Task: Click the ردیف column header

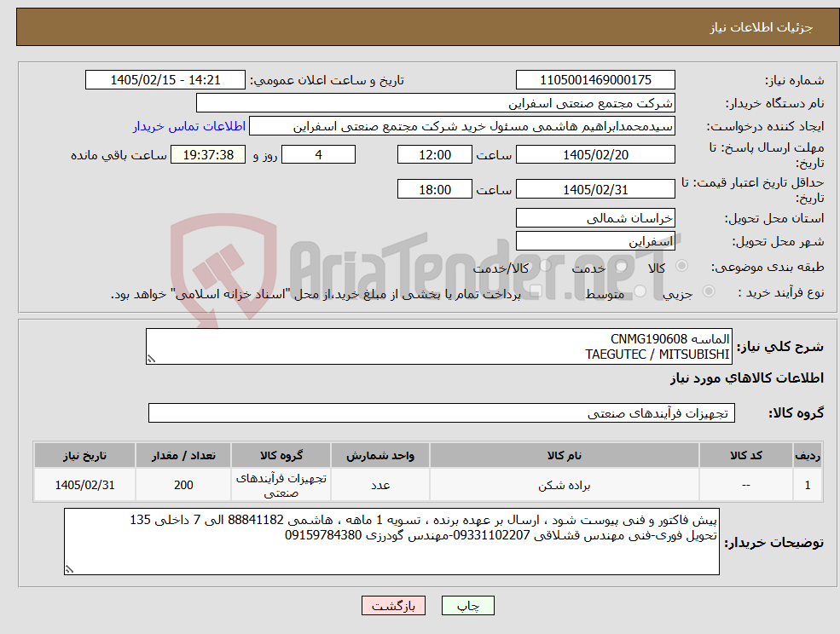Action: click(808, 455)
